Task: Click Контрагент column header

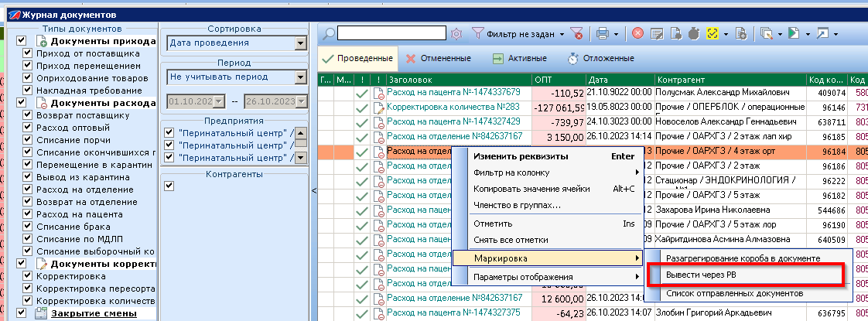Action: tap(731, 80)
